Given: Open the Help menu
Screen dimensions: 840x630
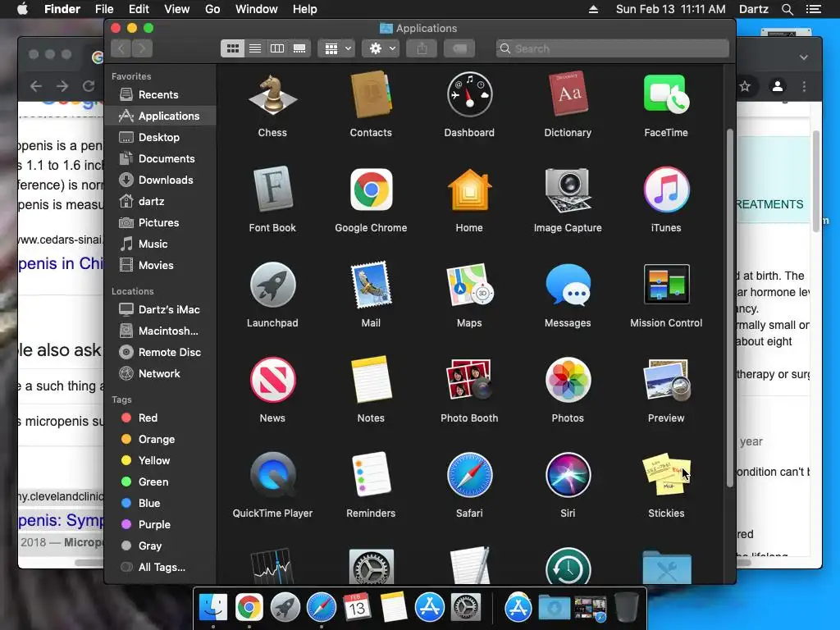Looking at the screenshot, I should pyautogui.click(x=305, y=9).
